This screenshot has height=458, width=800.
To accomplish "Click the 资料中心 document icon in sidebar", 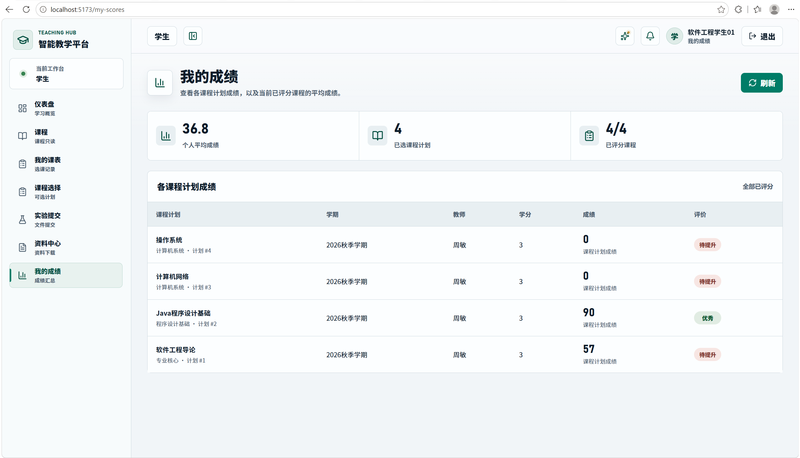I will pyautogui.click(x=22, y=247).
